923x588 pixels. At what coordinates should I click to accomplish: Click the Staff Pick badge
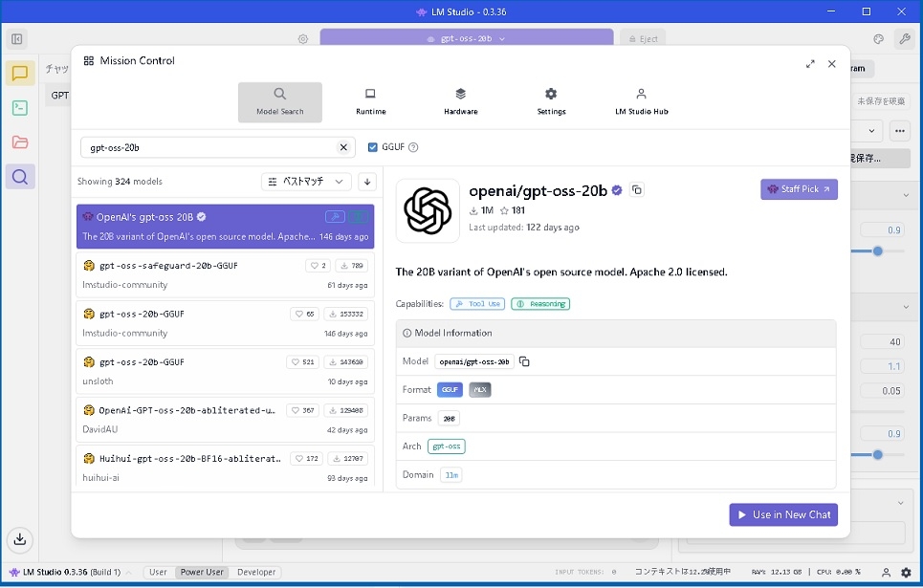(799, 189)
